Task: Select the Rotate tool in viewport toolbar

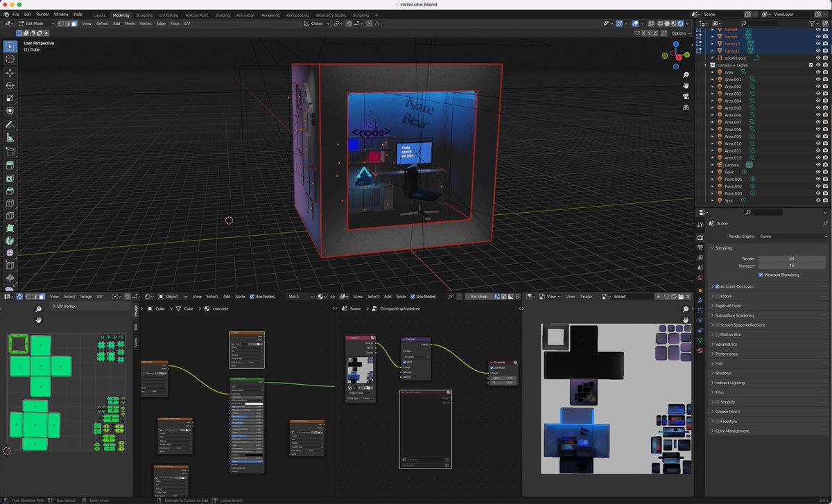Action: point(10,85)
